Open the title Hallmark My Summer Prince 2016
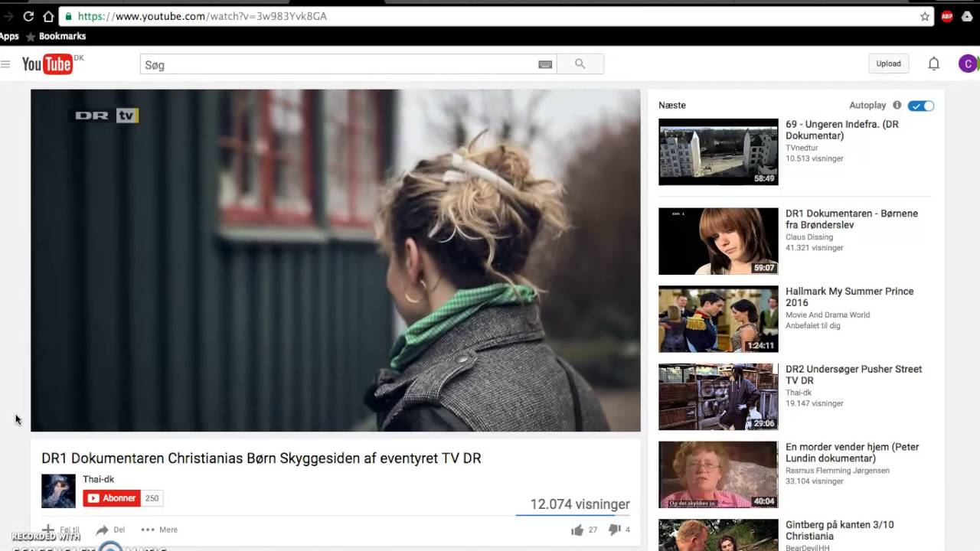The image size is (980, 551). 850,297
